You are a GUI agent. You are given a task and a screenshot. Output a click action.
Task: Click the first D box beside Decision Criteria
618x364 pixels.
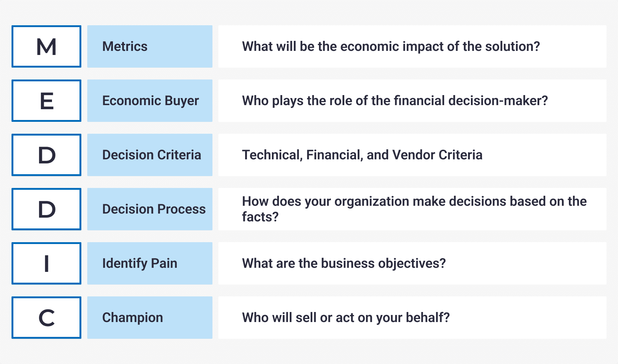(x=46, y=155)
